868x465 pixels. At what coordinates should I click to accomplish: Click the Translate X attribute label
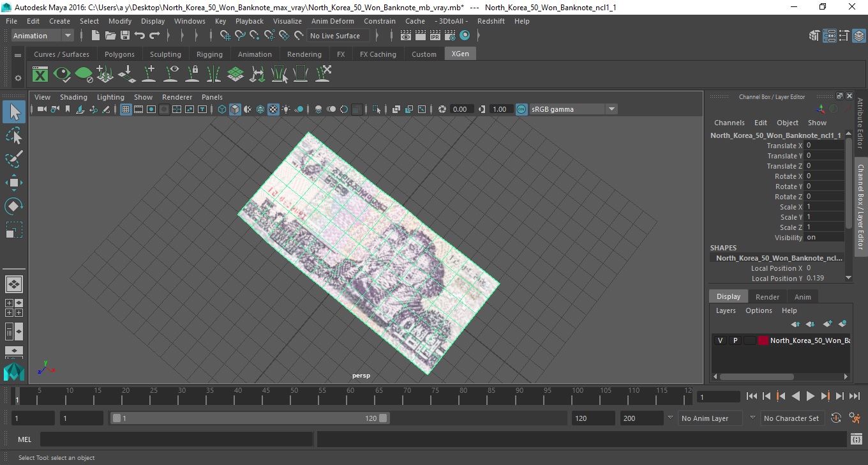click(784, 146)
